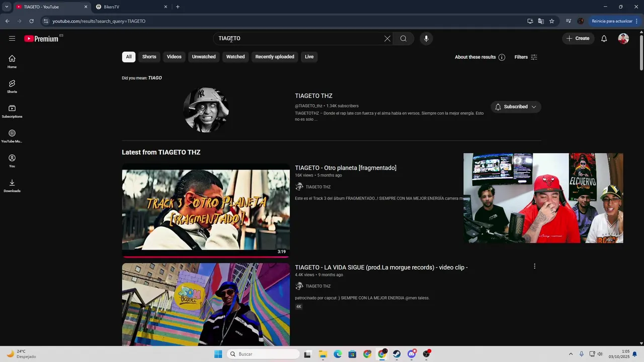Click the Create button
Screen dimensions: 644x362
[578, 39]
